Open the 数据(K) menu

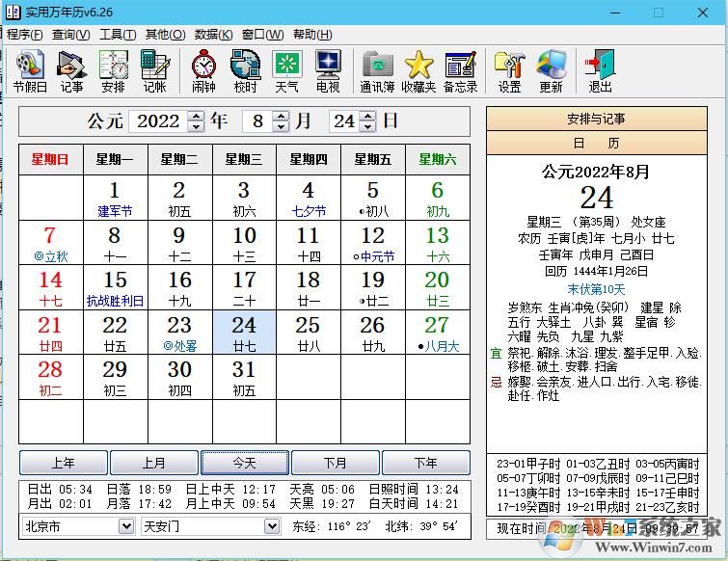pos(213,35)
